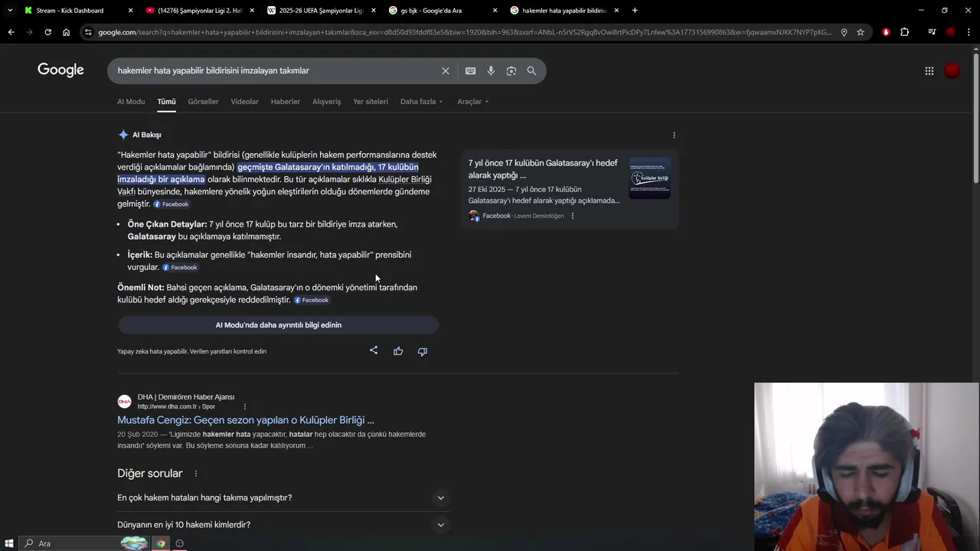Open site information icon in address bar
The width and height of the screenshot is (980, 551).
(89, 32)
